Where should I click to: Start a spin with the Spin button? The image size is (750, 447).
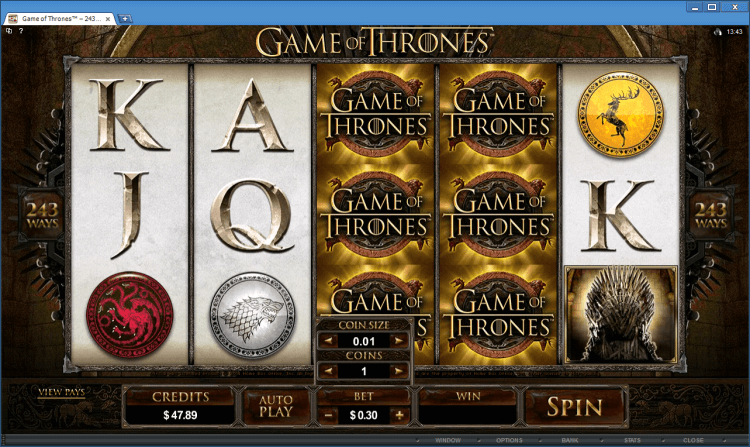click(x=574, y=407)
